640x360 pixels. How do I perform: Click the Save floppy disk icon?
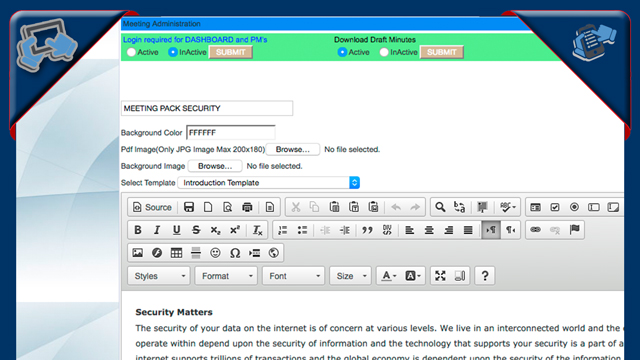(189, 207)
